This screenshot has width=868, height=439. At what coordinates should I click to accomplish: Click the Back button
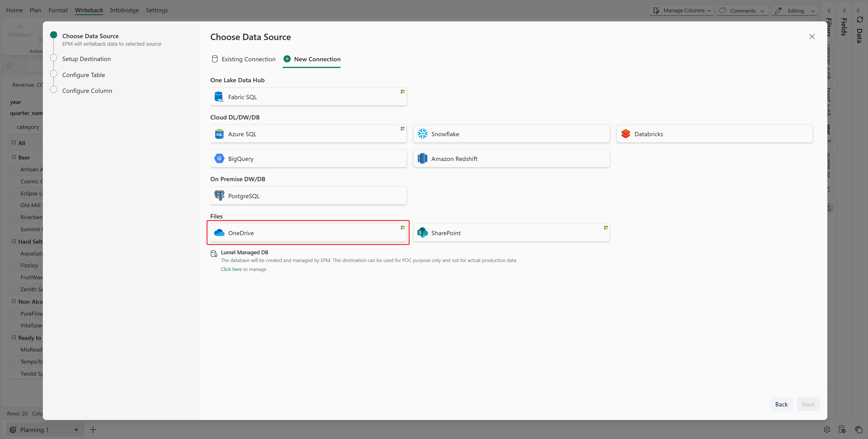point(781,404)
